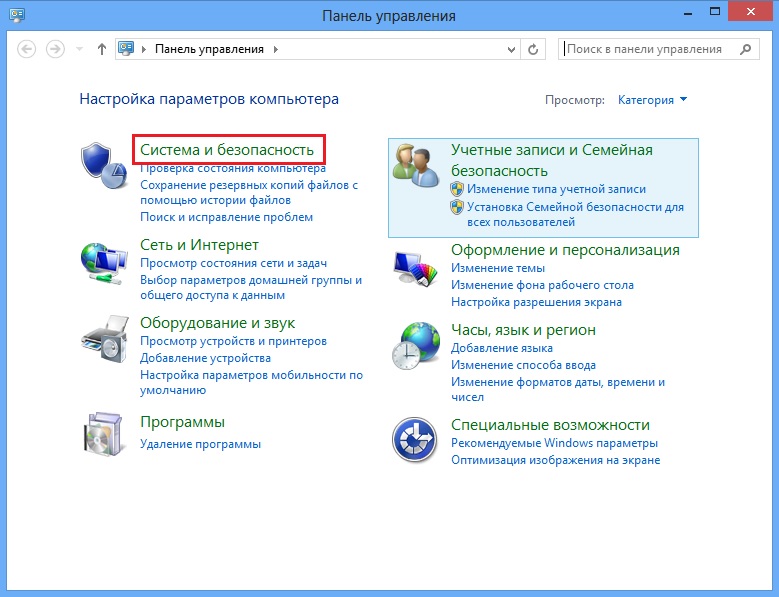Image resolution: width=779 pixels, height=597 pixels.
Task: Click Изменение форматов даты, времени и чисел
Action: point(558,389)
